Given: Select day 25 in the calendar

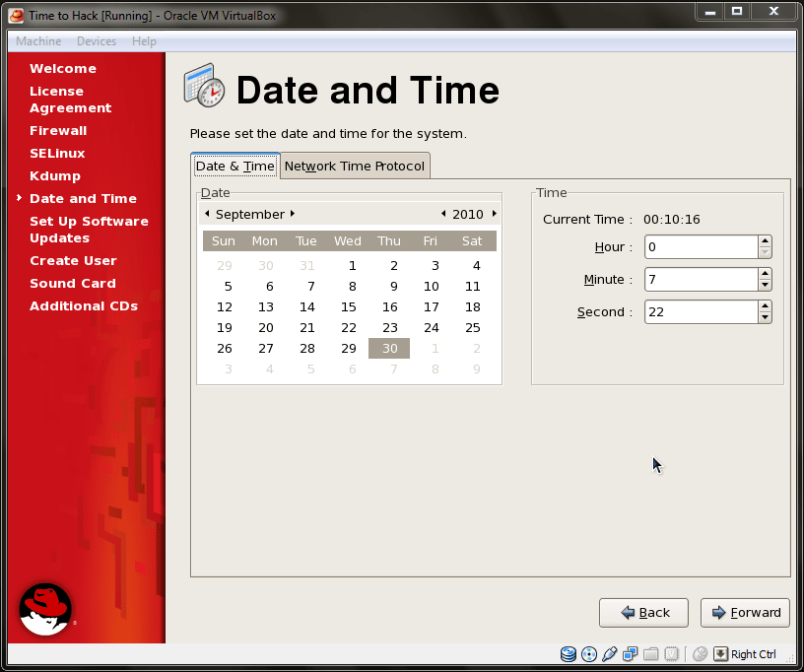Looking at the screenshot, I should coord(472,327).
